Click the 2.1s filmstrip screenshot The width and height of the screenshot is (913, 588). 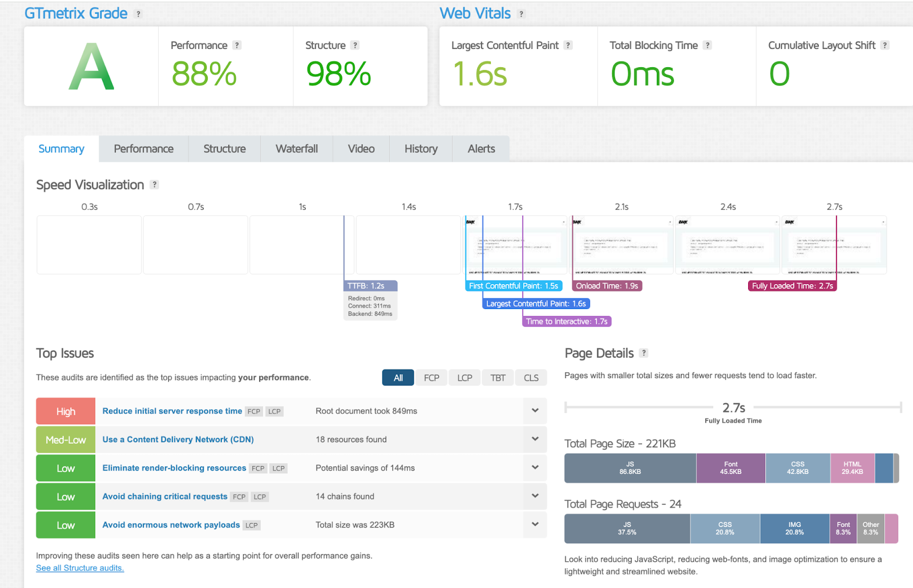tap(621, 245)
